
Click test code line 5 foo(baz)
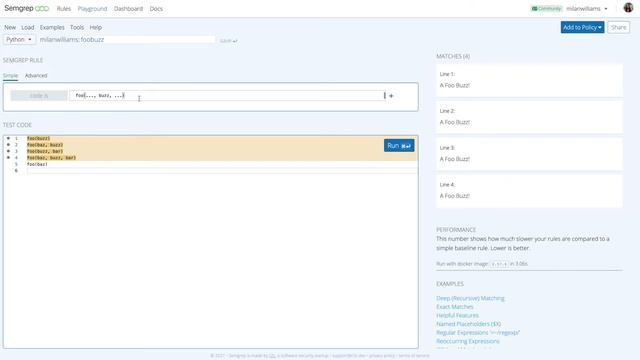pyautogui.click(x=37, y=164)
